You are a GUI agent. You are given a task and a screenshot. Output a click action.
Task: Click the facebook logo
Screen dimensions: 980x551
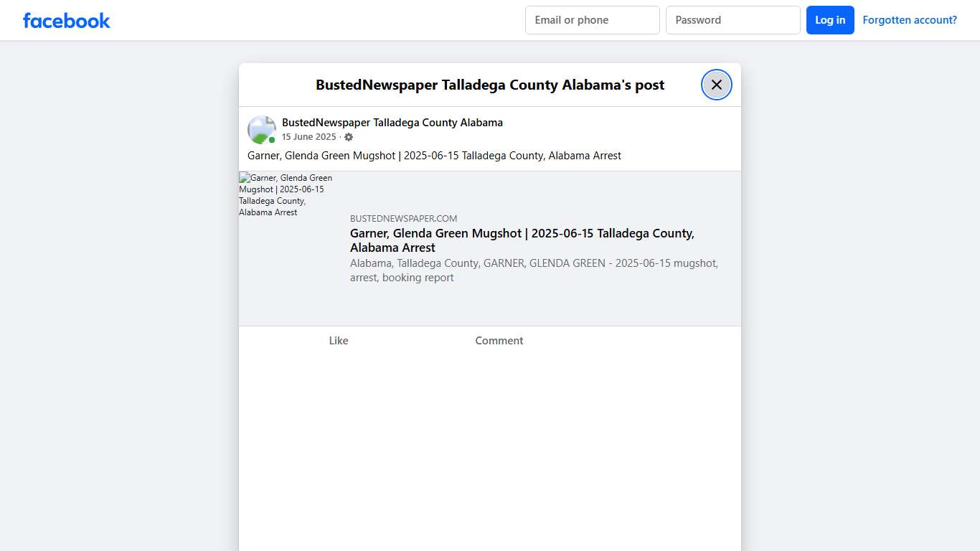[66, 20]
